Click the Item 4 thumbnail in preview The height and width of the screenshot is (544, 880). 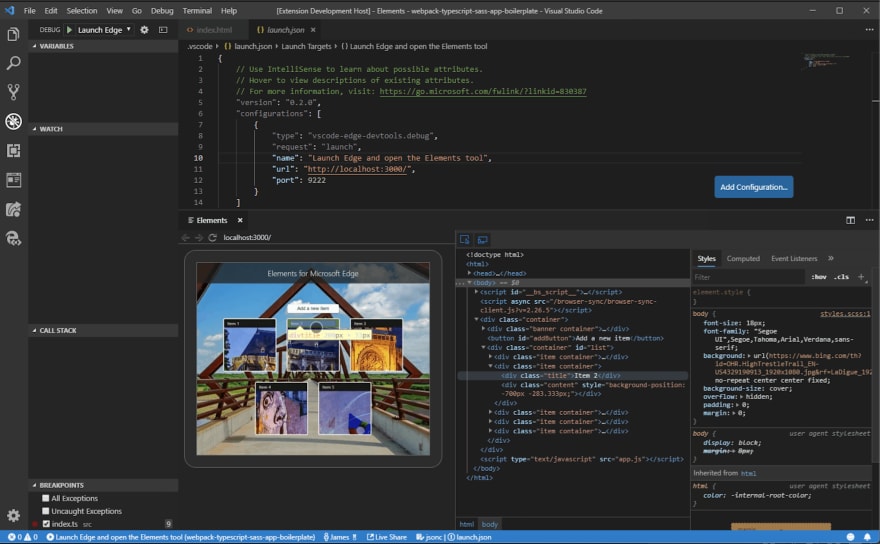pyautogui.click(x=281, y=409)
